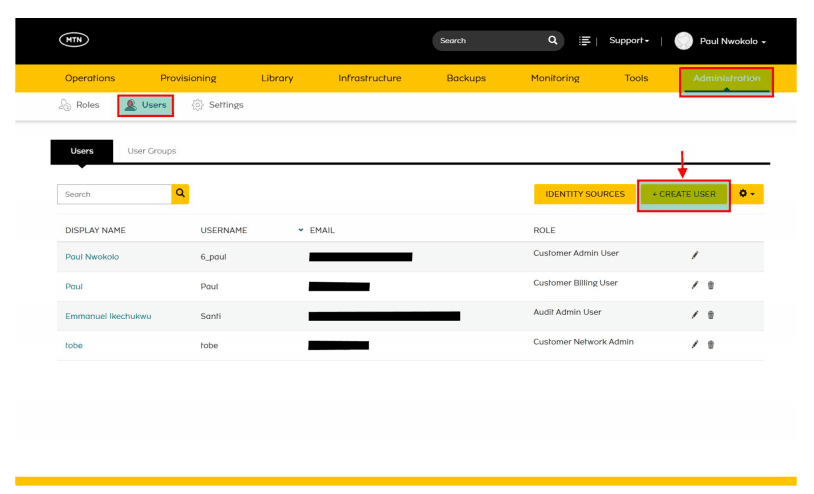Open the Infrastructure menu
The image size is (814, 494).
[370, 78]
